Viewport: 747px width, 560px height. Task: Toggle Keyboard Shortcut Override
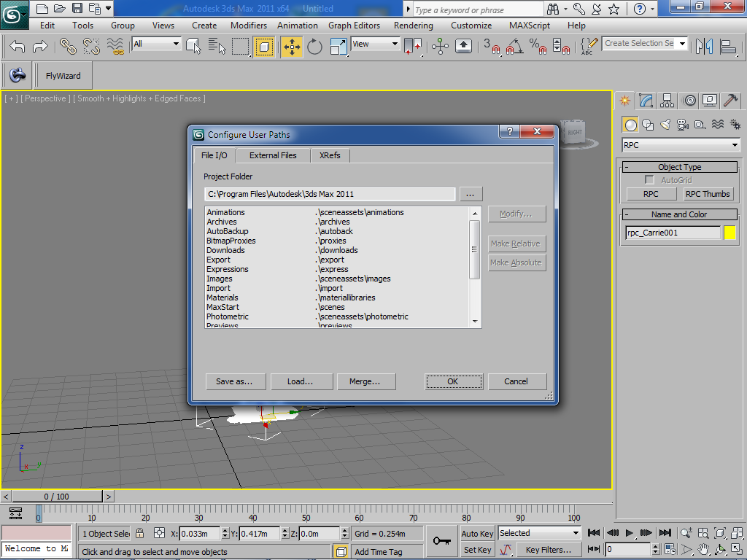(463, 46)
